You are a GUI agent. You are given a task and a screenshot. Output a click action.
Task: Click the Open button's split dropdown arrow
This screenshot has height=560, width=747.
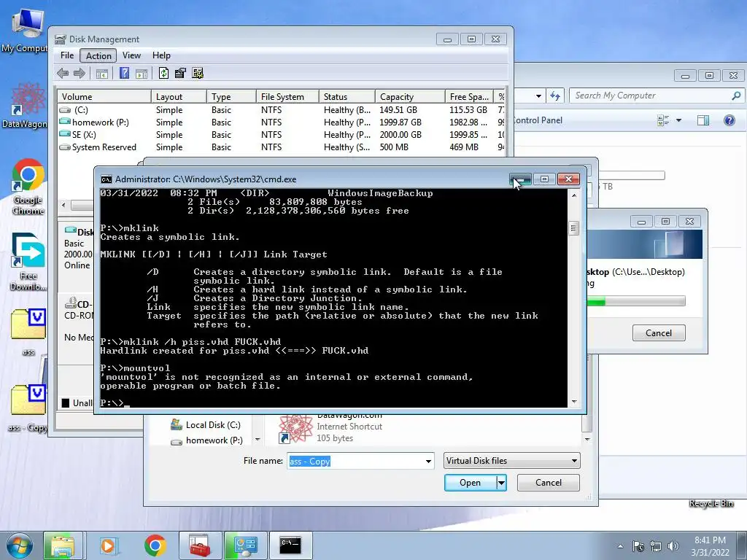pos(501,483)
